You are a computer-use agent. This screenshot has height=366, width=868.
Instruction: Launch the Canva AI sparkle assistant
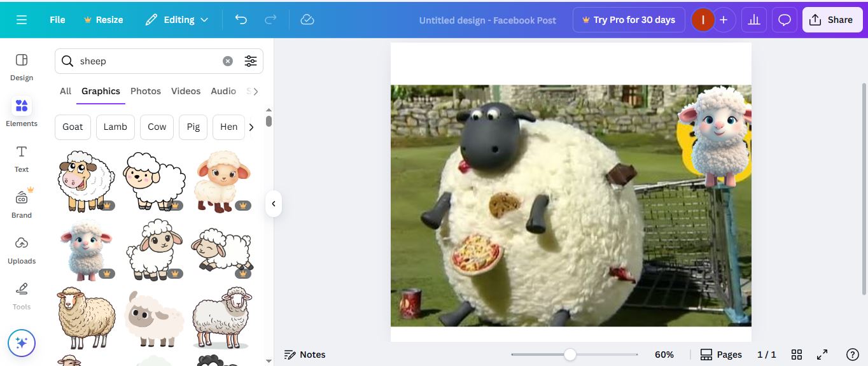click(22, 344)
